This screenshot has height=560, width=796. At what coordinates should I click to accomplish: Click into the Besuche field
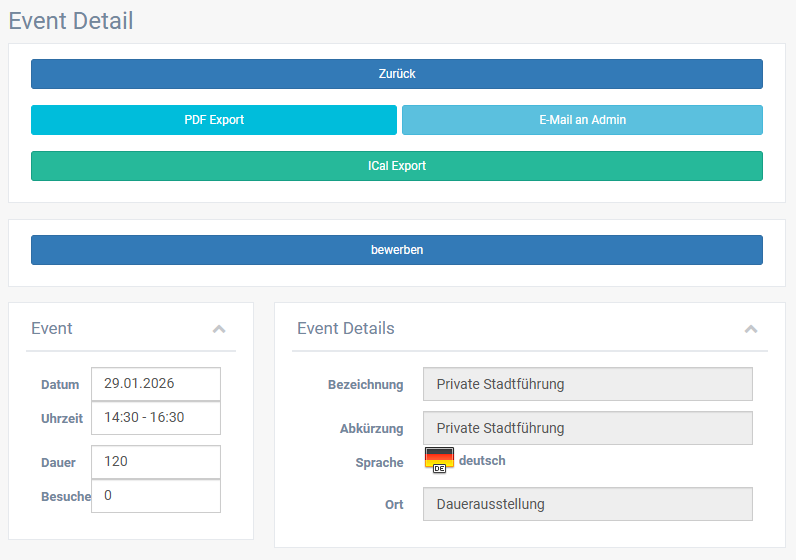pyautogui.click(x=155, y=496)
